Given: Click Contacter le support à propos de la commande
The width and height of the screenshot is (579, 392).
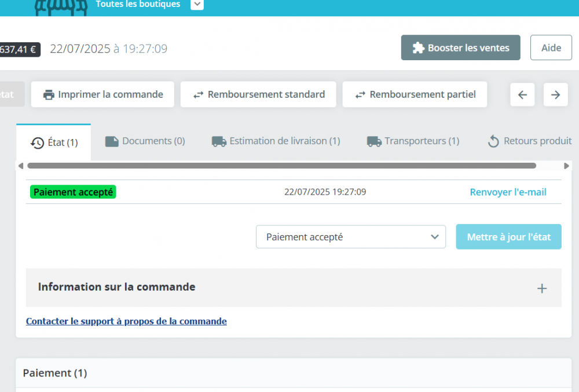Looking at the screenshot, I should (126, 321).
